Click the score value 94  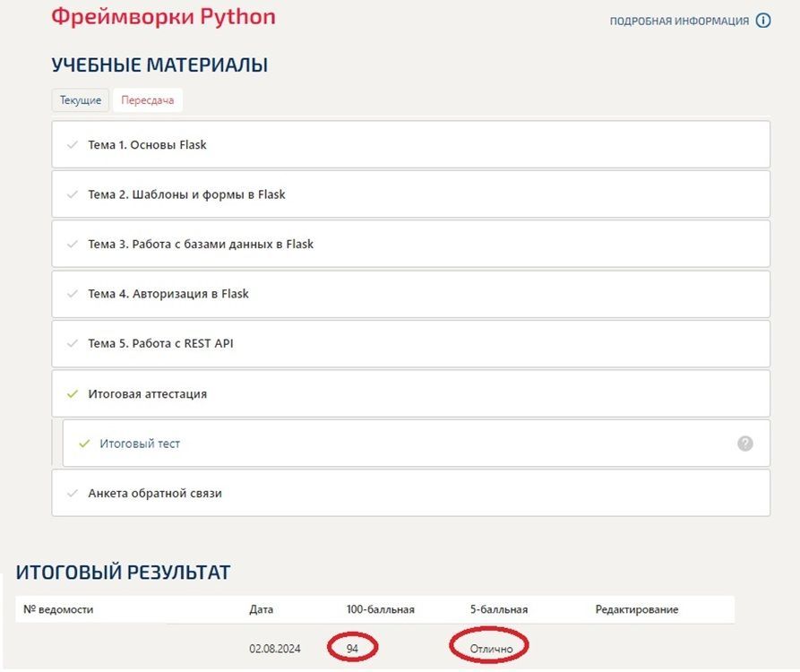tap(352, 649)
